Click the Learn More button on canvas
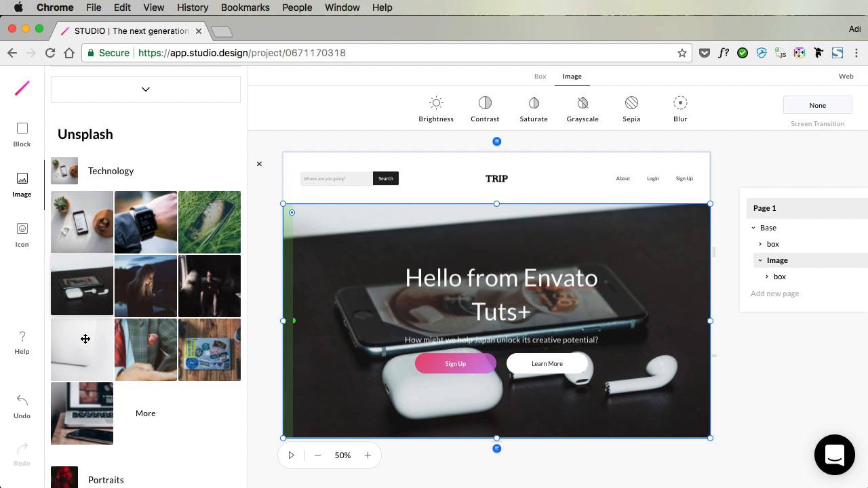The width and height of the screenshot is (868, 488). click(547, 364)
